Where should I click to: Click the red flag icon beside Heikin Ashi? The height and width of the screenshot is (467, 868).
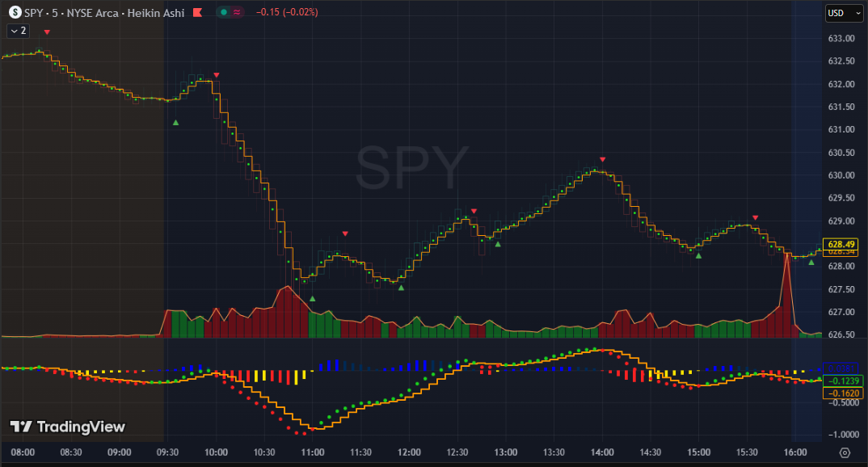(x=197, y=13)
